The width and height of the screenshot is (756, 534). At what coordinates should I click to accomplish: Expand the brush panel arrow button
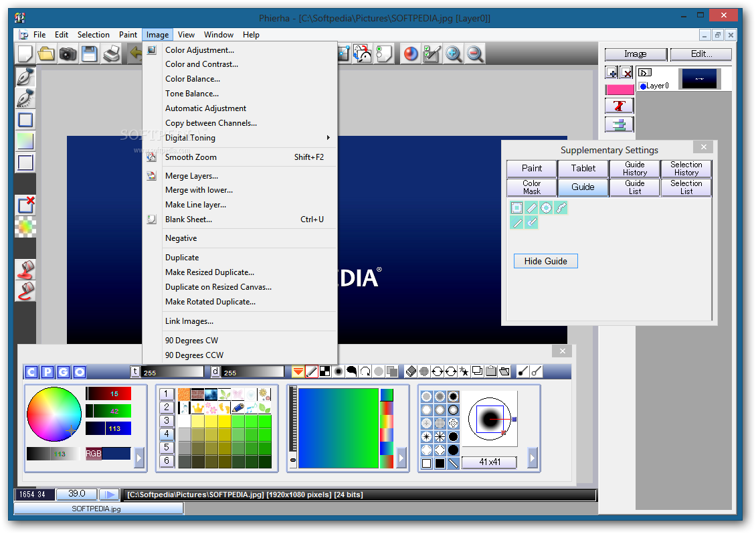(x=533, y=457)
